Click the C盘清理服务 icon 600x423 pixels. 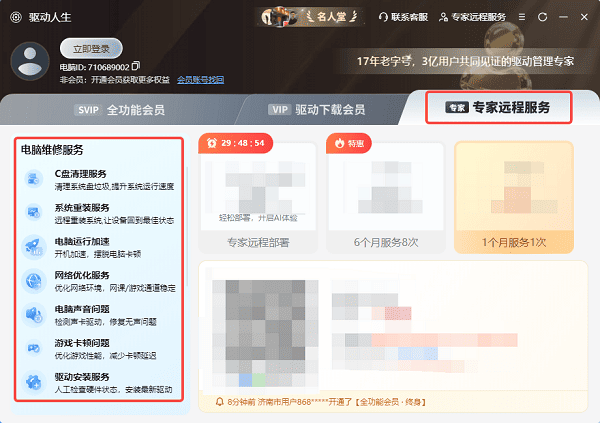(x=34, y=179)
